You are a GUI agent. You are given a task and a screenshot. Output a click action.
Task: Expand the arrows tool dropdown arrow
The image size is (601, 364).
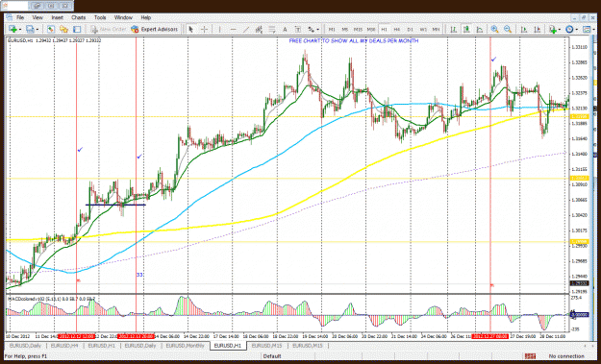coord(318,30)
